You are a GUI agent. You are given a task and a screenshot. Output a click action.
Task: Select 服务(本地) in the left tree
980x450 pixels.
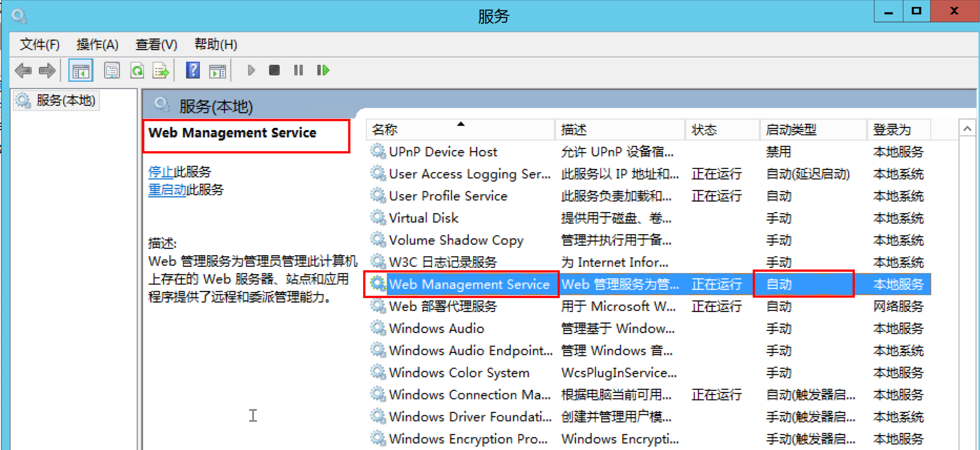click(65, 101)
